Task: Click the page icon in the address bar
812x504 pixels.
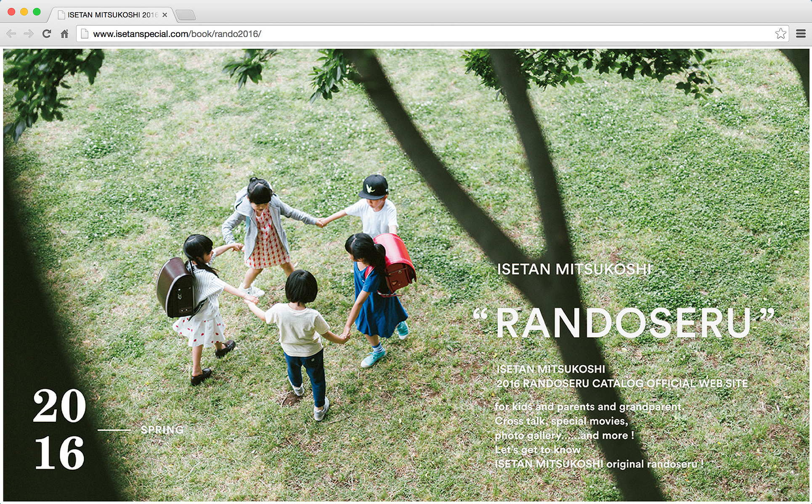Action: (x=85, y=34)
